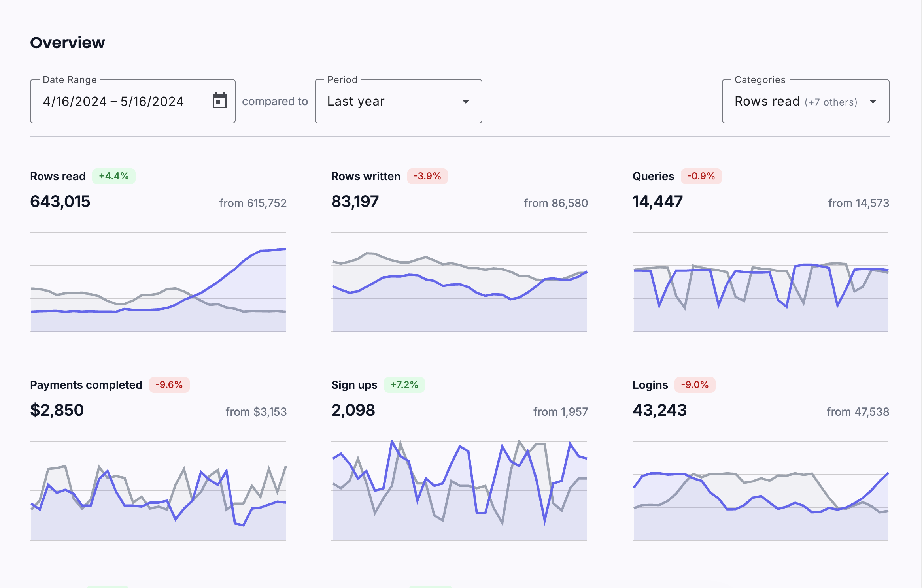The height and width of the screenshot is (588, 922).
Task: Open the Period dropdown arrow
Action: point(466,102)
